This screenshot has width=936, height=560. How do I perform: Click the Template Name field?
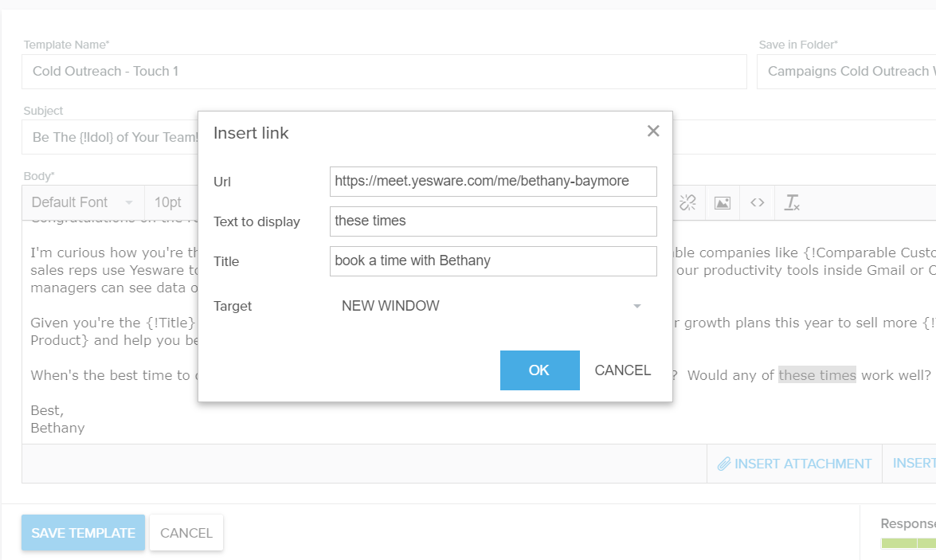pyautogui.click(x=383, y=72)
